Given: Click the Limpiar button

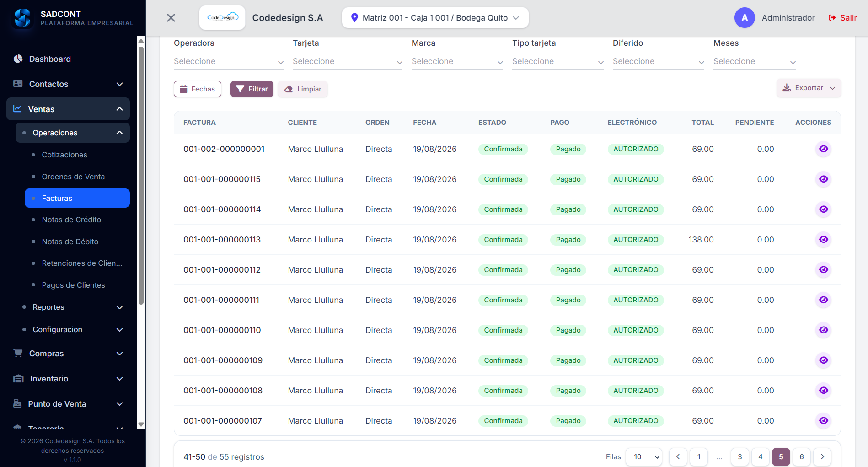Looking at the screenshot, I should click(x=303, y=89).
